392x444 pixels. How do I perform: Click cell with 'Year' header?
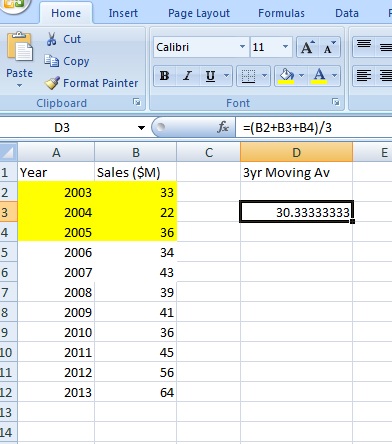tap(56, 172)
